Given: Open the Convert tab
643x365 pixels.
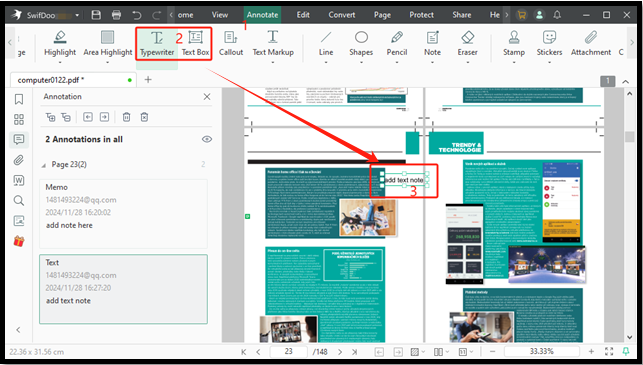Looking at the screenshot, I should click(x=342, y=15).
